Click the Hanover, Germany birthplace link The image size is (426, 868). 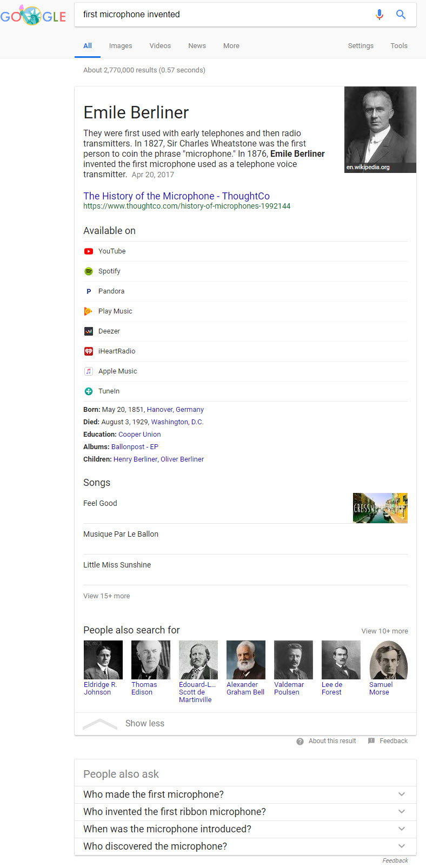coord(175,410)
